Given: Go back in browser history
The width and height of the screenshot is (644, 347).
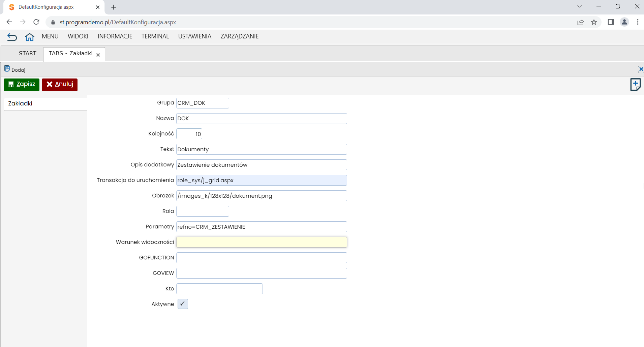Looking at the screenshot, I should pos(9,22).
